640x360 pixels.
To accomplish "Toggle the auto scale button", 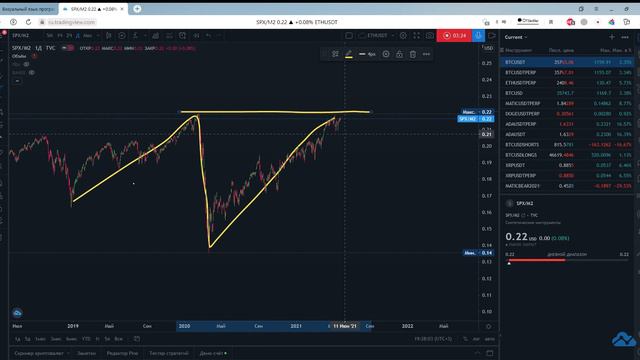I will tap(489, 339).
